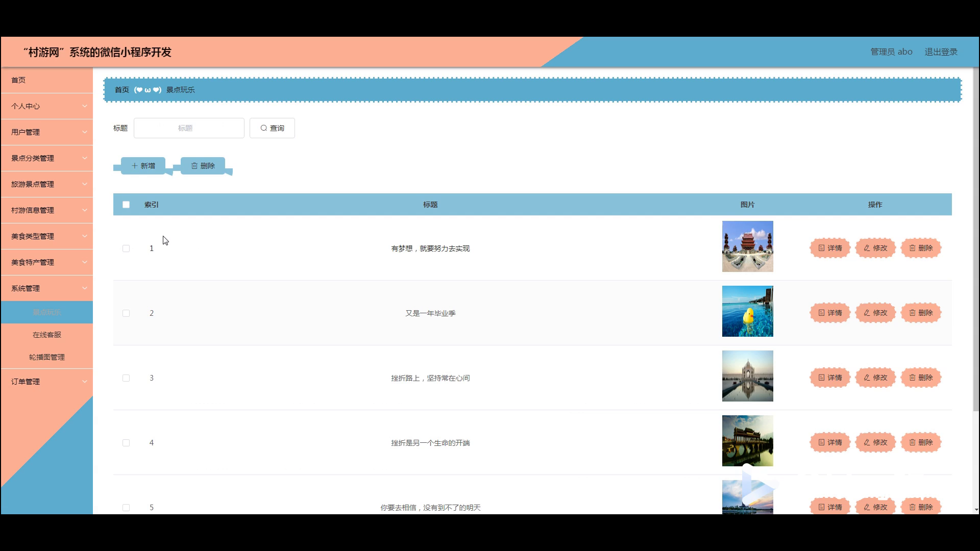This screenshot has height=551, width=980.
Task: Click the toolbar 删除 batch delete button
Action: [203, 166]
